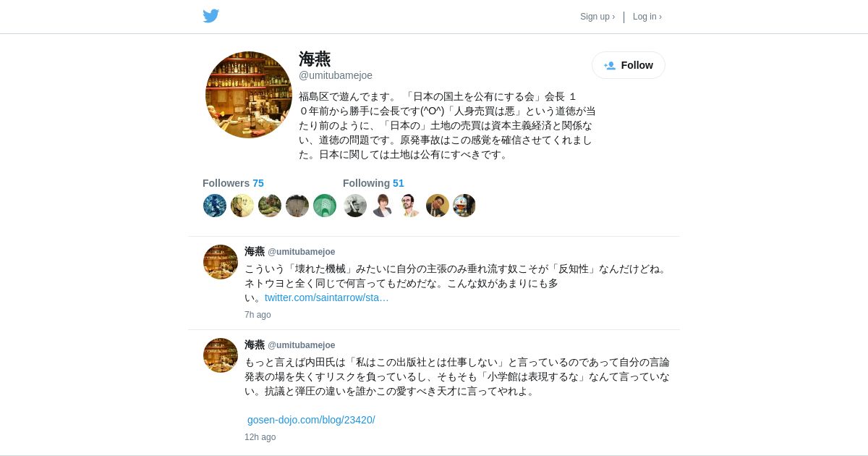Click the Twitter bird logo
Screen dimensions: 868x456
[210, 16]
